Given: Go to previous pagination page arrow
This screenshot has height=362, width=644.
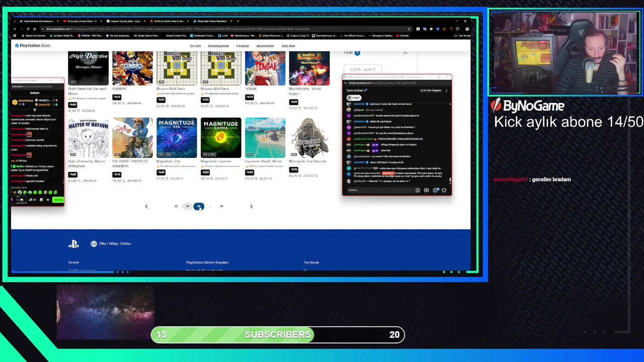Looking at the screenshot, I should 146,206.
